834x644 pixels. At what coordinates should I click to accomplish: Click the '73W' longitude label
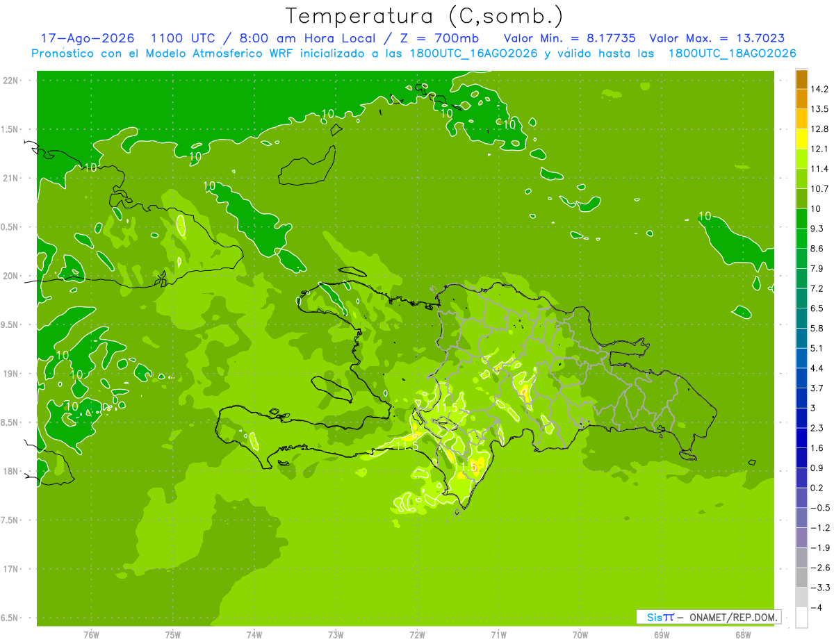click(336, 635)
